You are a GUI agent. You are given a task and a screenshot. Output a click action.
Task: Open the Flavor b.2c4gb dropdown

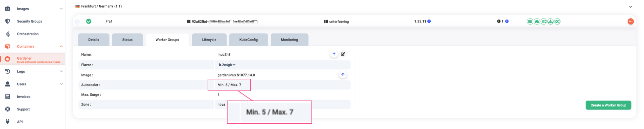tap(227, 65)
